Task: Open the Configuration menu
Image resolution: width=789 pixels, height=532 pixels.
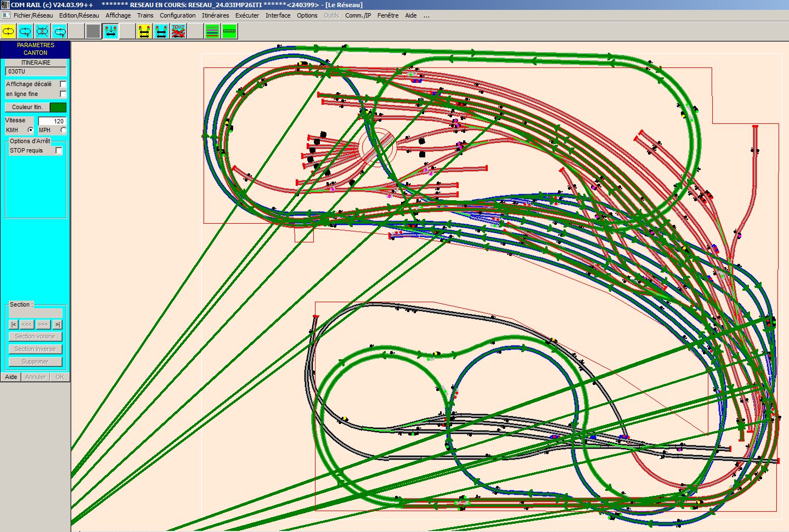Action: [177, 15]
